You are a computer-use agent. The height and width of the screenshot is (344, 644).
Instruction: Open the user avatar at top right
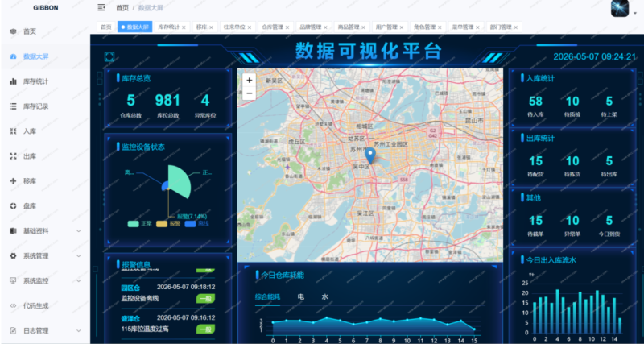point(620,8)
